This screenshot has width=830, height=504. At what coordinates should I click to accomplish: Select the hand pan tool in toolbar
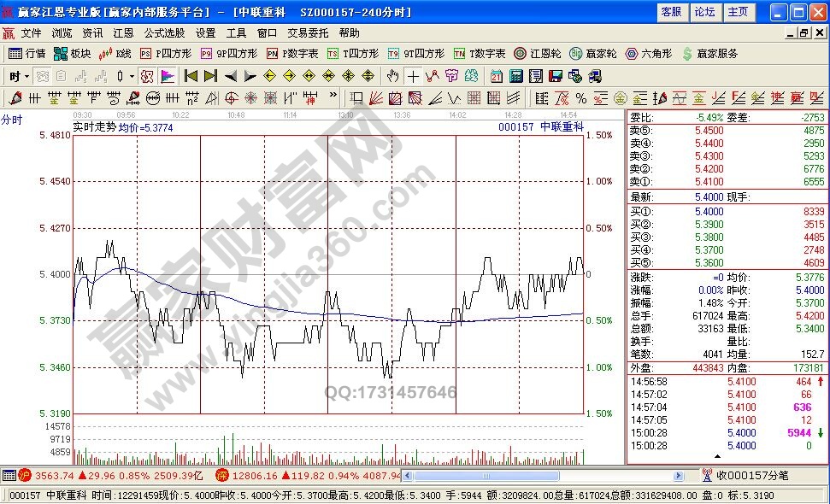392,76
